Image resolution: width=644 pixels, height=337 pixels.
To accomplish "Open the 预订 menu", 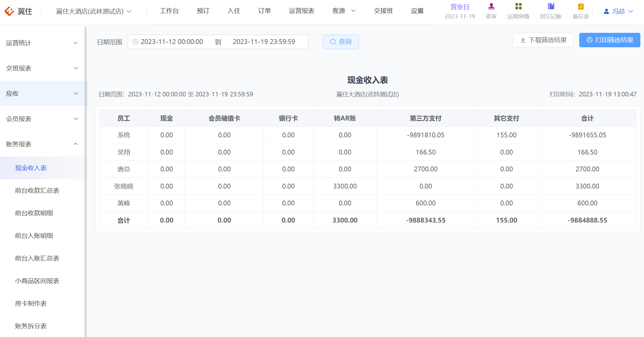I will coord(203,11).
